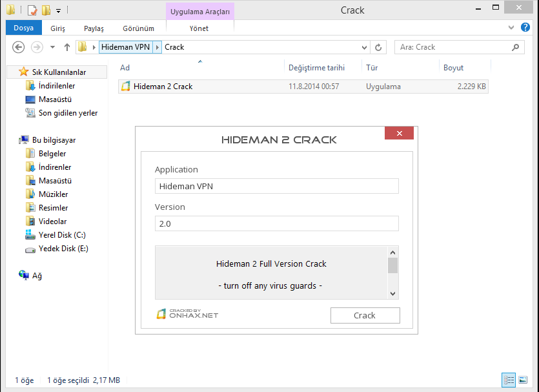Sort by Değiştirme tarihi column
The width and height of the screenshot is (539, 392).
pyautogui.click(x=316, y=68)
